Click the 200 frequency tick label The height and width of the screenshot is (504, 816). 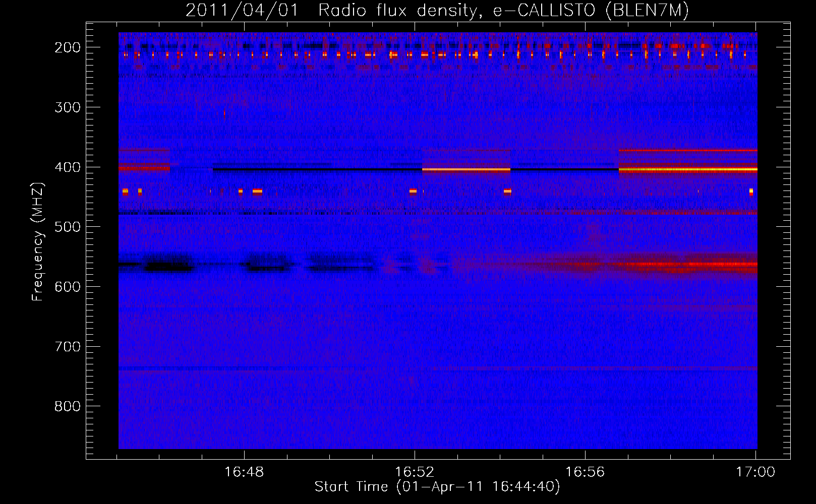point(67,47)
